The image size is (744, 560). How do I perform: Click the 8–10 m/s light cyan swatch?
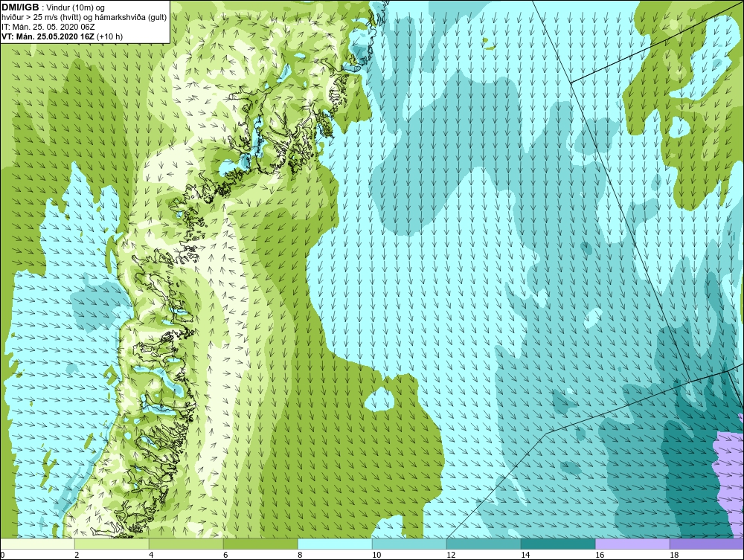[x=335, y=544]
